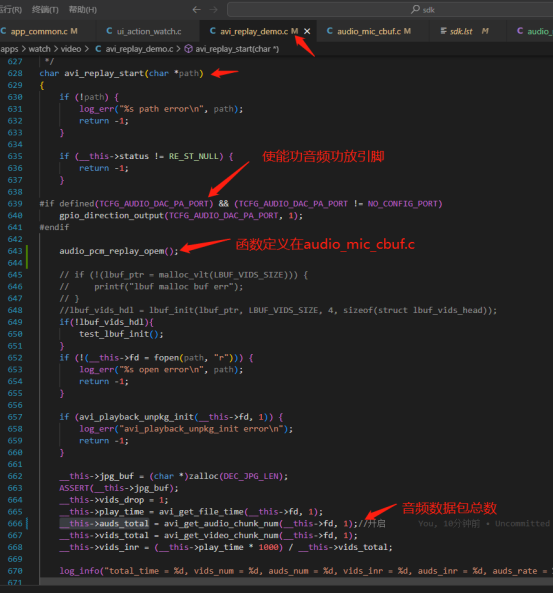Click the RE_ST_NULL constant

pyautogui.click(x=194, y=156)
